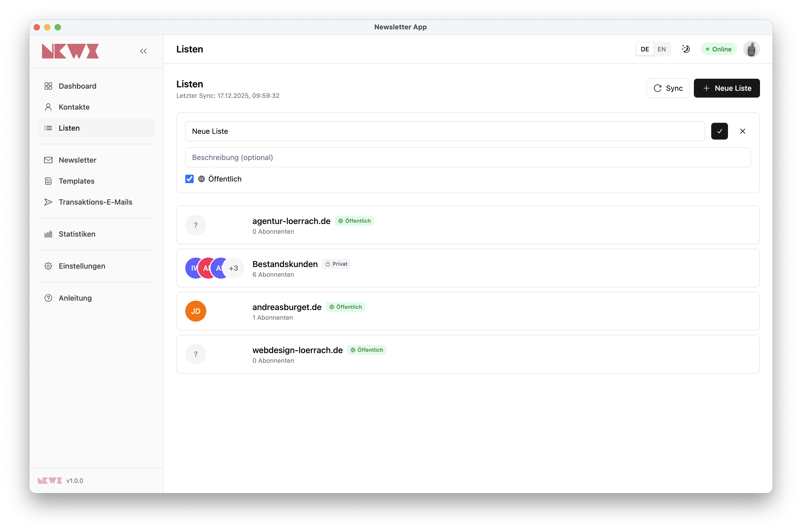Open user profile avatar
The width and height of the screenshot is (802, 532).
coord(751,49)
